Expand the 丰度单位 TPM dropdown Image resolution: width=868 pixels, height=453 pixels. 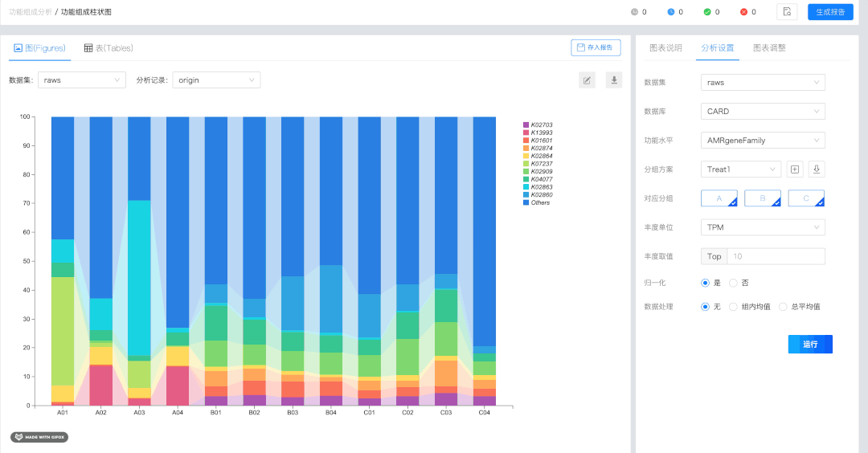(x=763, y=227)
